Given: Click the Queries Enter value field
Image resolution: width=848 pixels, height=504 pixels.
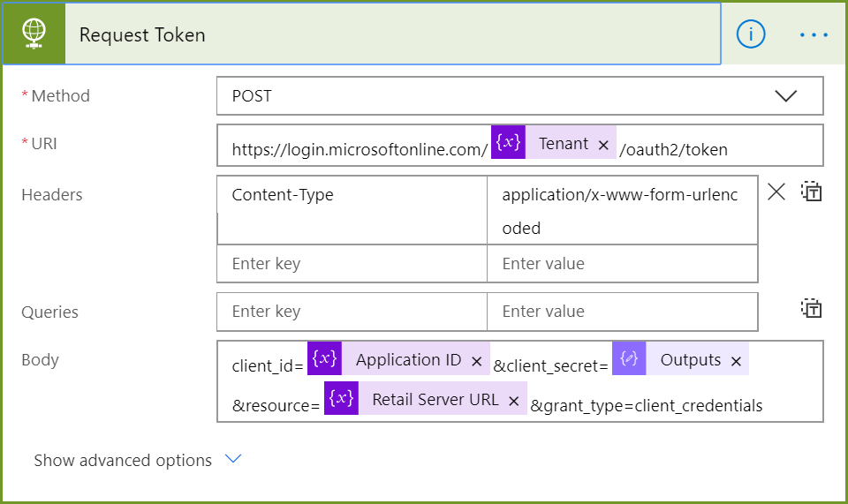Looking at the screenshot, I should click(622, 312).
